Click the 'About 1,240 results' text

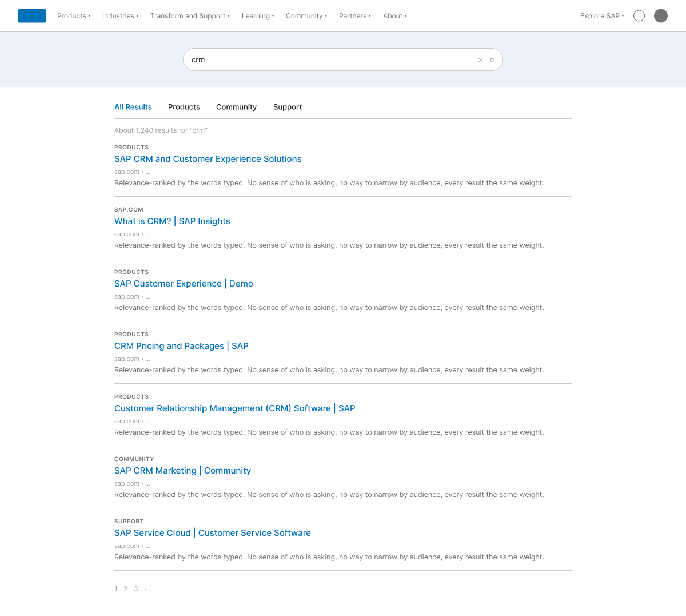161,130
